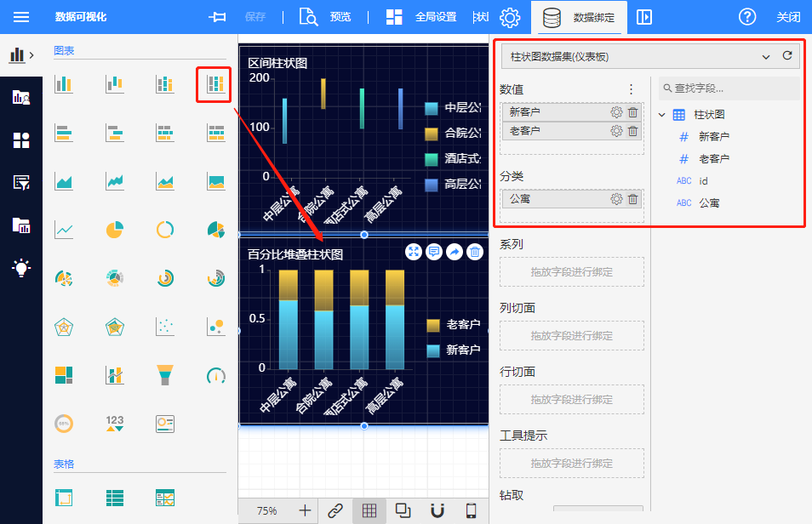Image resolution: width=812 pixels, height=524 pixels.
Task: Open settings gear for 新客户 value field
Action: coord(616,111)
